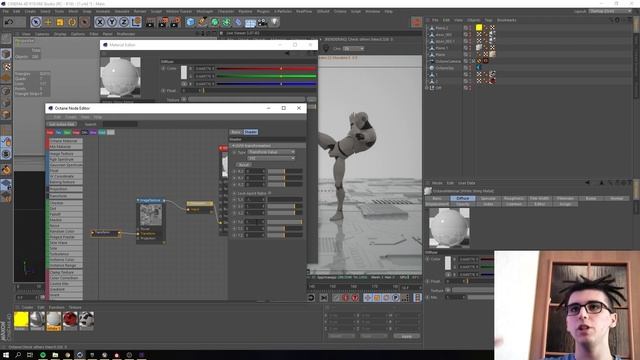This screenshot has height=360, width=640.
Task: Toggle the Y axis lock
Action: (112, 22)
